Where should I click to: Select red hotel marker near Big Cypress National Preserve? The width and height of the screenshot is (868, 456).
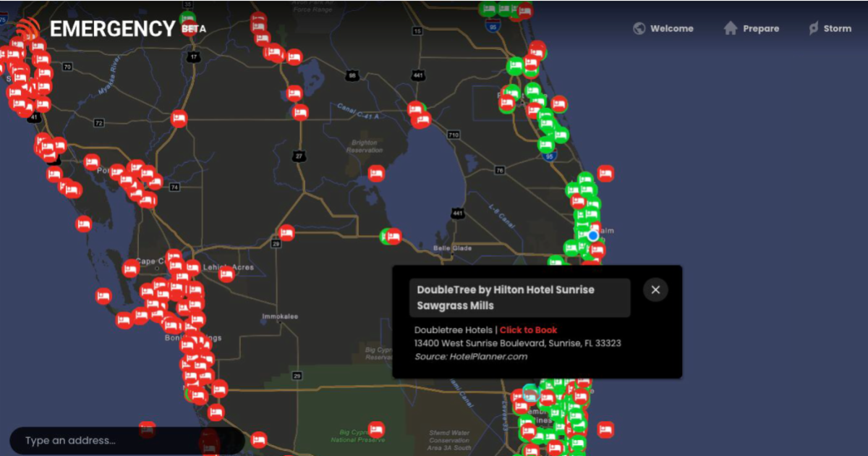click(376, 429)
